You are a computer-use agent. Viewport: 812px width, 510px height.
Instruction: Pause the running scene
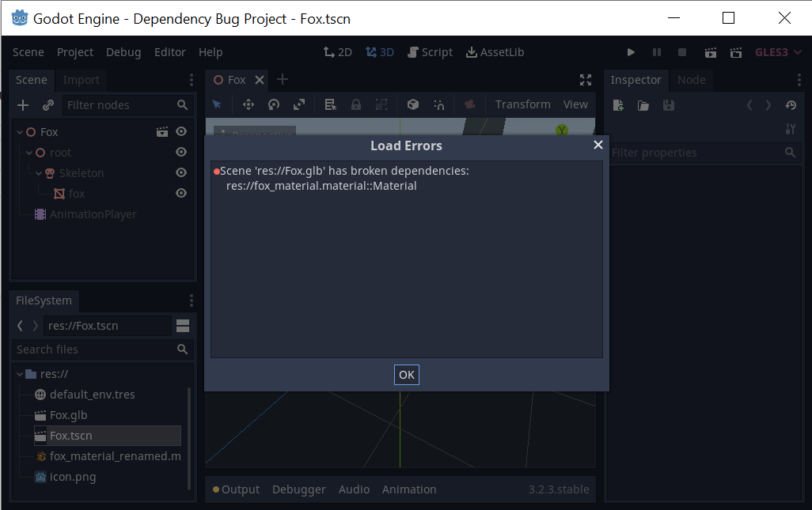(657, 52)
